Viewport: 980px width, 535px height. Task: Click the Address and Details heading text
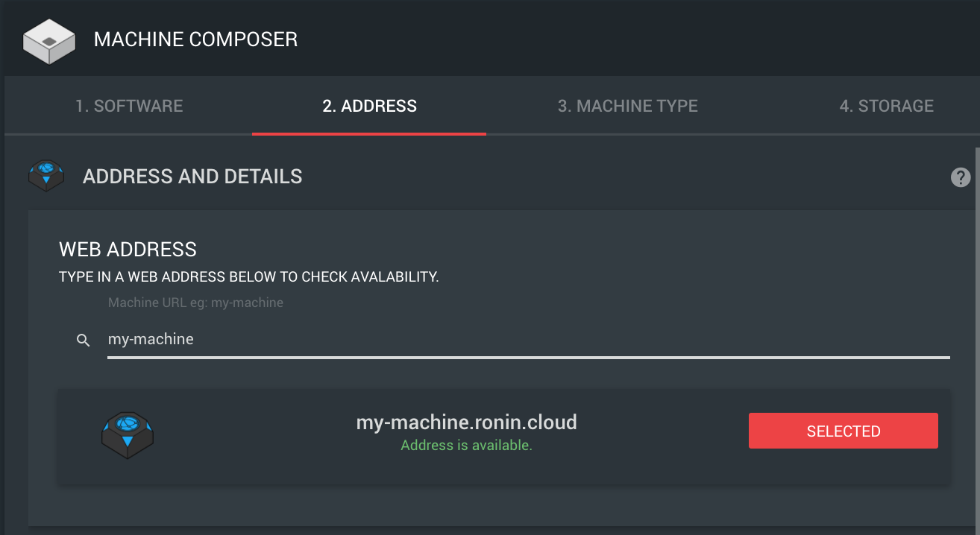(192, 177)
